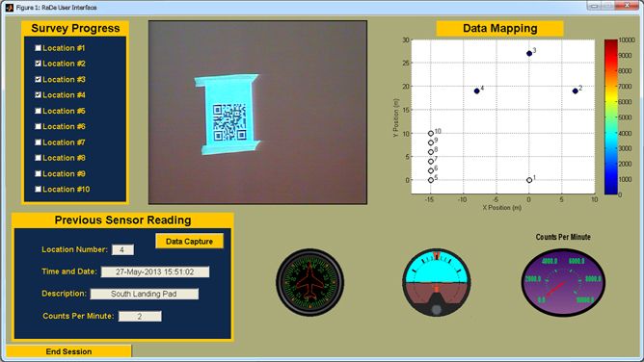Check the Location #8 checkbox

pos(39,158)
